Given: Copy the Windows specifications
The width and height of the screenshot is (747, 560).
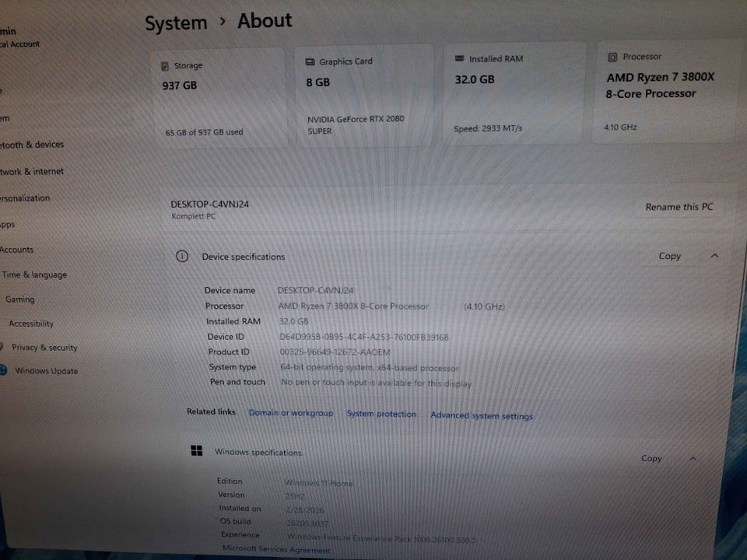Looking at the screenshot, I should 651,458.
